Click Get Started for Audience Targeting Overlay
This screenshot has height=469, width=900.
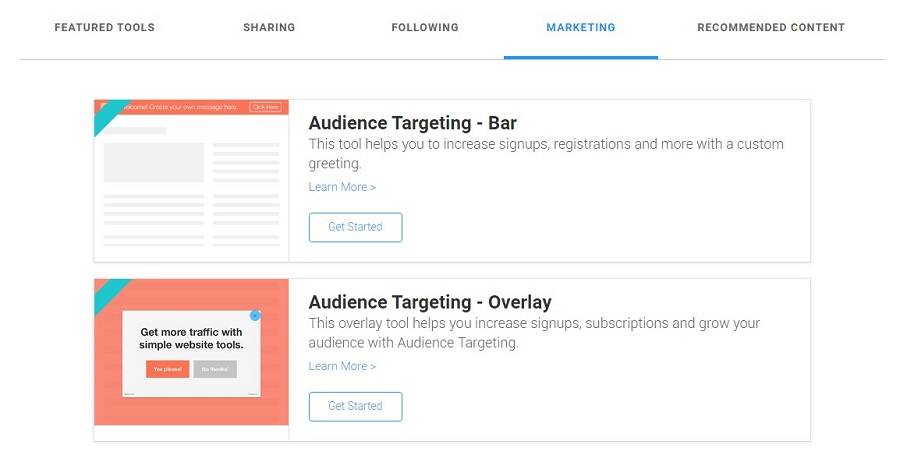(355, 406)
